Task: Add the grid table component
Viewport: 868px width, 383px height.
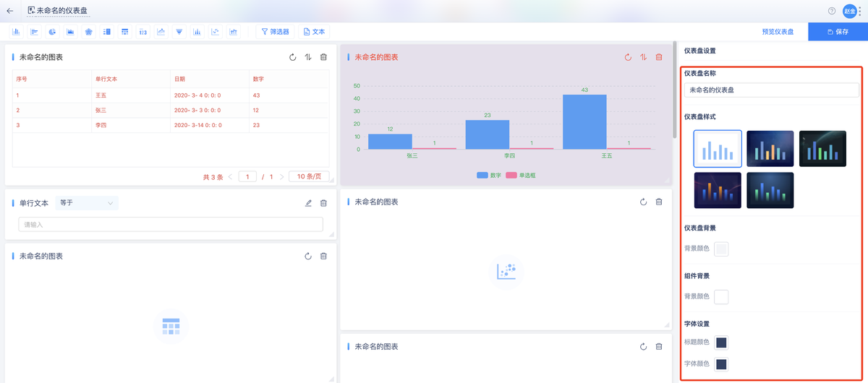Action: click(x=125, y=32)
